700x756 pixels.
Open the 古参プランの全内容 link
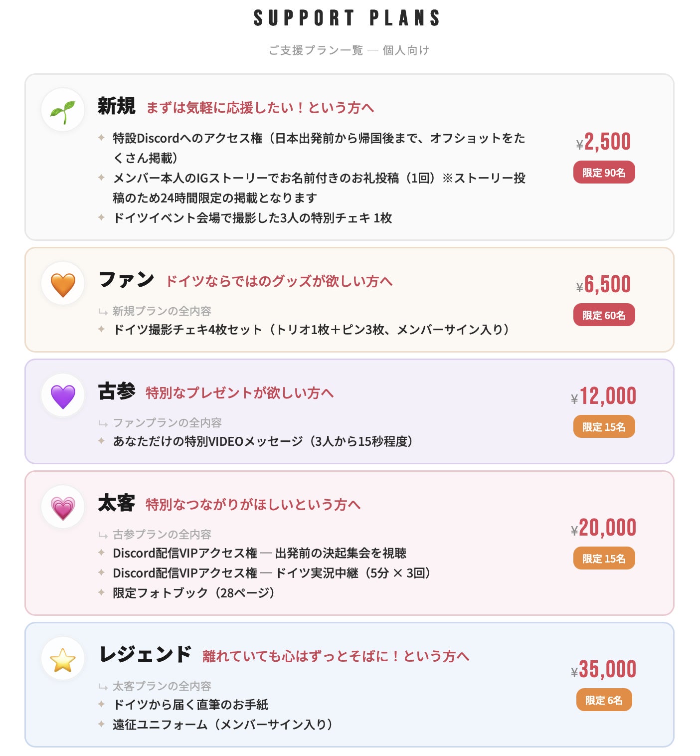coord(162,535)
